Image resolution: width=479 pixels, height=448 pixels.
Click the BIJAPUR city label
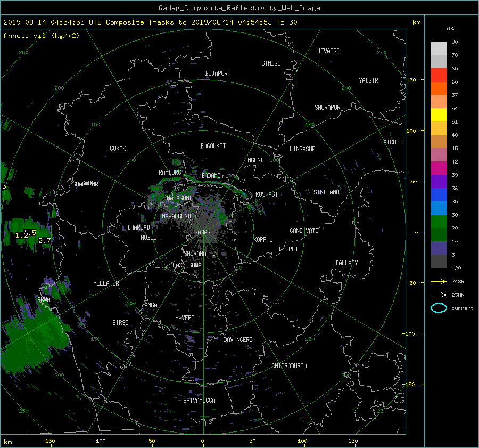[x=216, y=74]
